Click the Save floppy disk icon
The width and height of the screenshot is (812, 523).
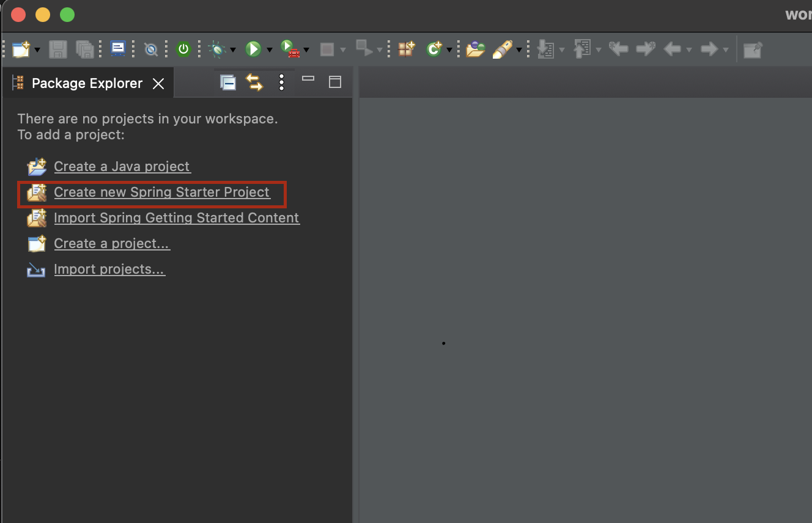click(58, 49)
